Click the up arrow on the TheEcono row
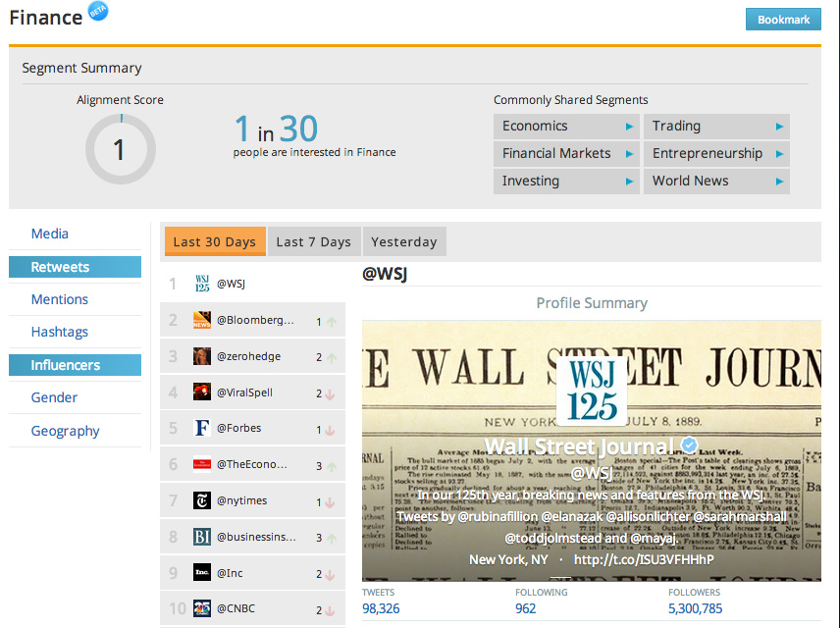 click(x=332, y=466)
